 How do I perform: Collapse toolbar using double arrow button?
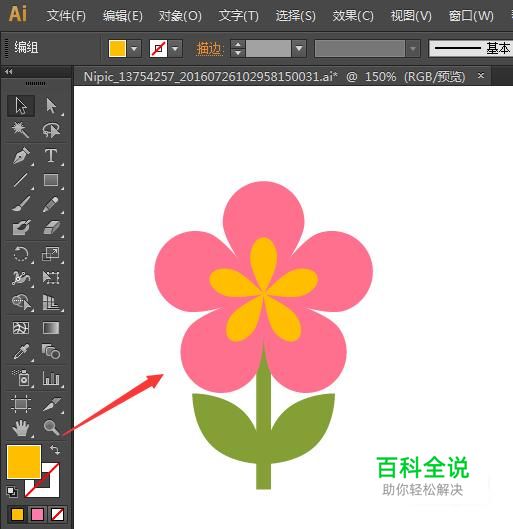pos(9,72)
